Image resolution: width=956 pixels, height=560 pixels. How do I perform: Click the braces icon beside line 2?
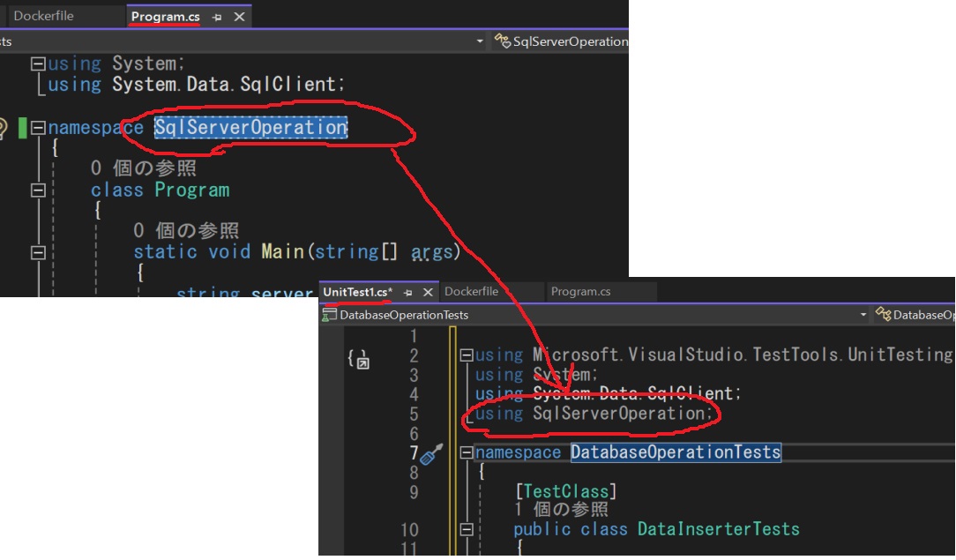358,359
